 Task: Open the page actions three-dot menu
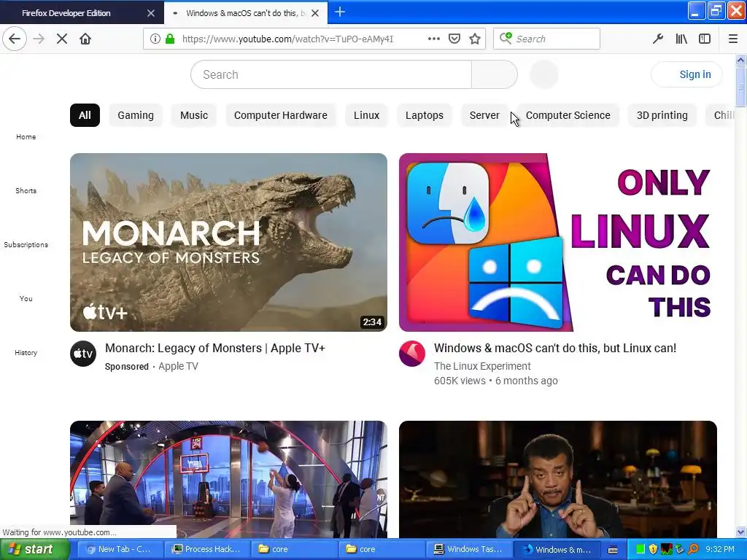434,39
